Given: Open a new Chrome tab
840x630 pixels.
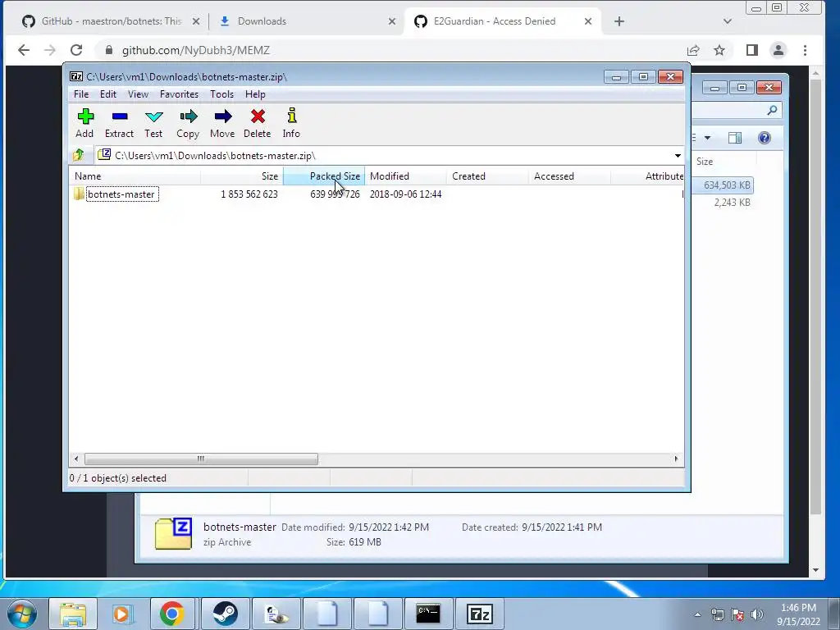Looking at the screenshot, I should pyautogui.click(x=619, y=21).
